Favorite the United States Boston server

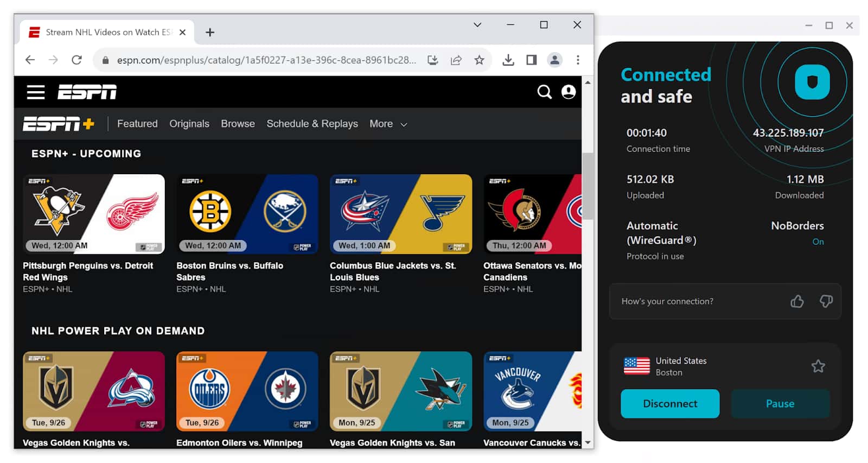coord(818,366)
